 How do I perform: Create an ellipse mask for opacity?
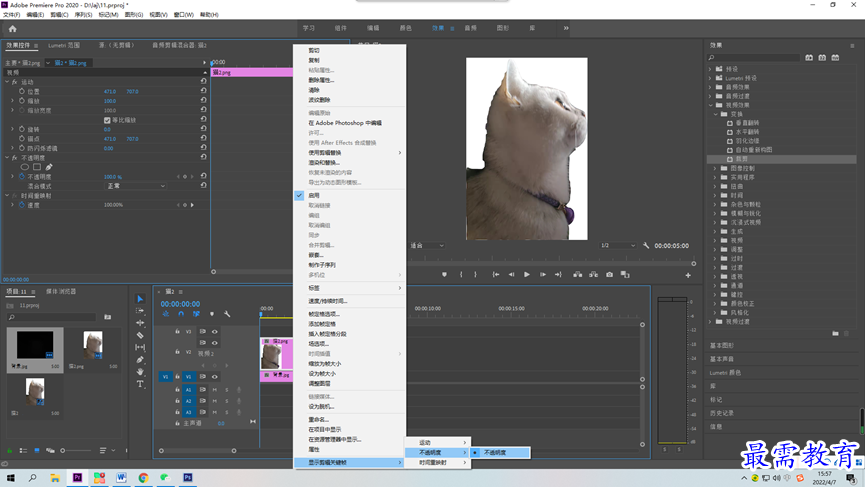coord(25,167)
